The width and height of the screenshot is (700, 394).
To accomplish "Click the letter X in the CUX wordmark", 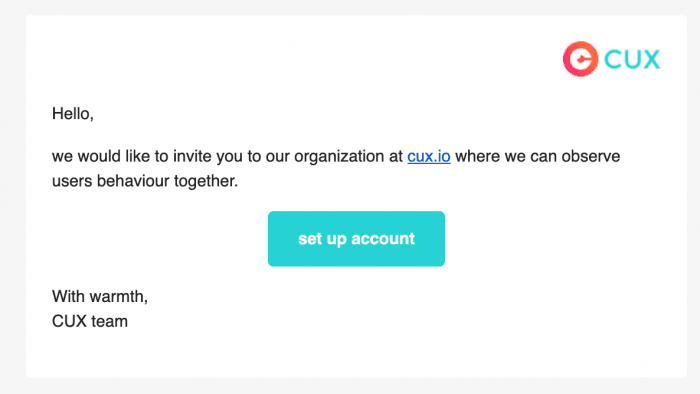I will pyautogui.click(x=651, y=59).
